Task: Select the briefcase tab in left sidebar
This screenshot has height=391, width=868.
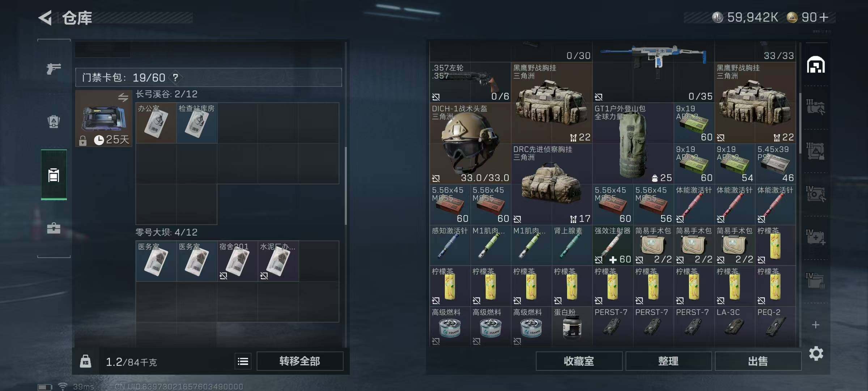Action: pyautogui.click(x=54, y=228)
